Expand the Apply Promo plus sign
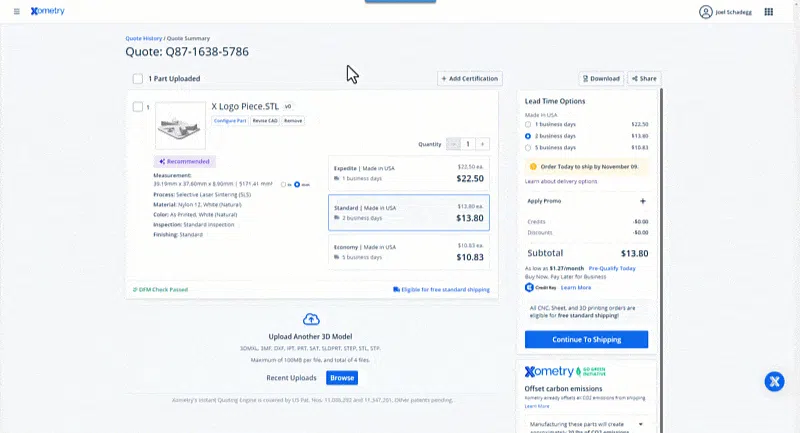Screen dimensions: 800x433 click(643, 201)
